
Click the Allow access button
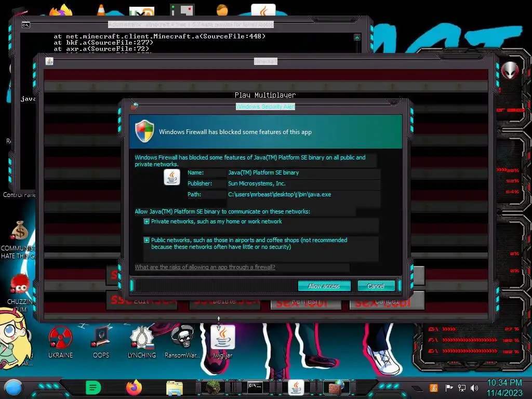point(324,286)
